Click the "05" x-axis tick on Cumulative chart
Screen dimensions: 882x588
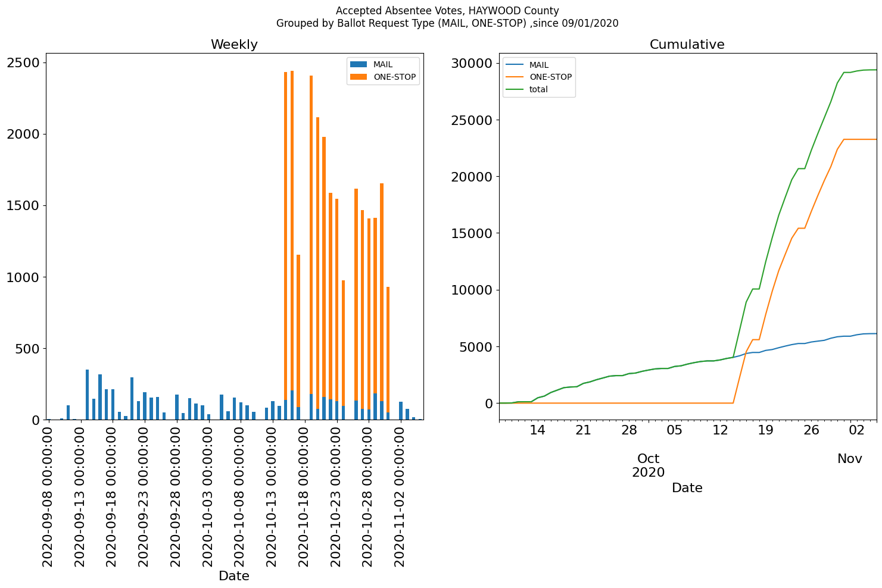point(675,430)
